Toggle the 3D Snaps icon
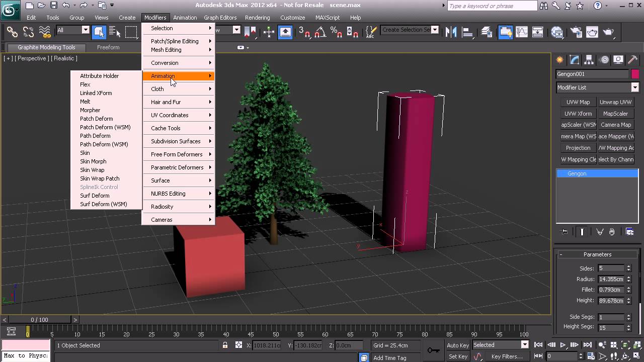Image resolution: width=644 pixels, height=362 pixels. pyautogui.click(x=304, y=32)
